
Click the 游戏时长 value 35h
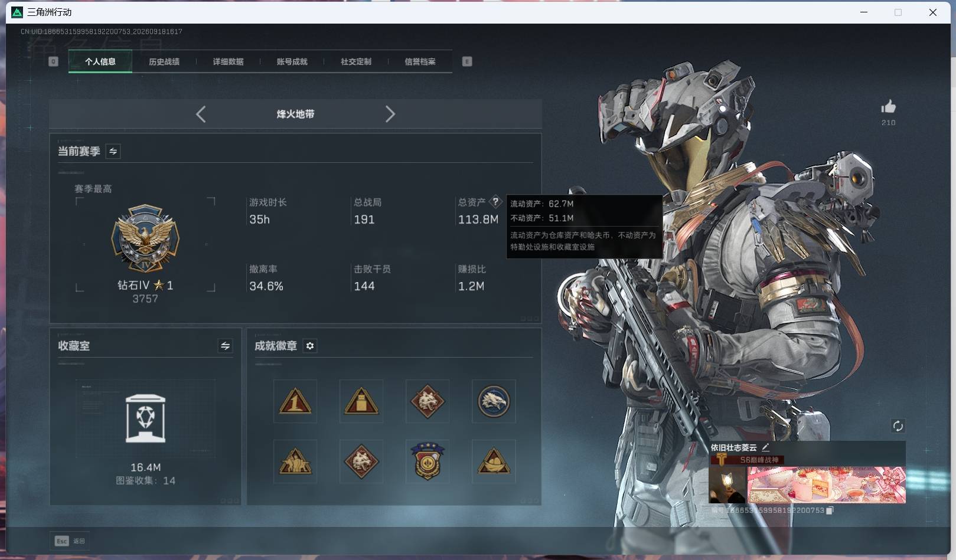tap(259, 220)
